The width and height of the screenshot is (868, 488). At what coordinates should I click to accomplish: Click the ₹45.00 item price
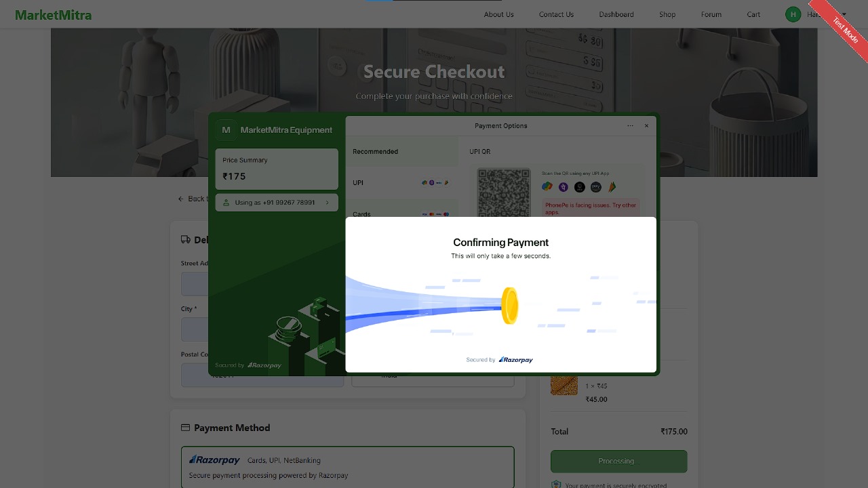[597, 400]
